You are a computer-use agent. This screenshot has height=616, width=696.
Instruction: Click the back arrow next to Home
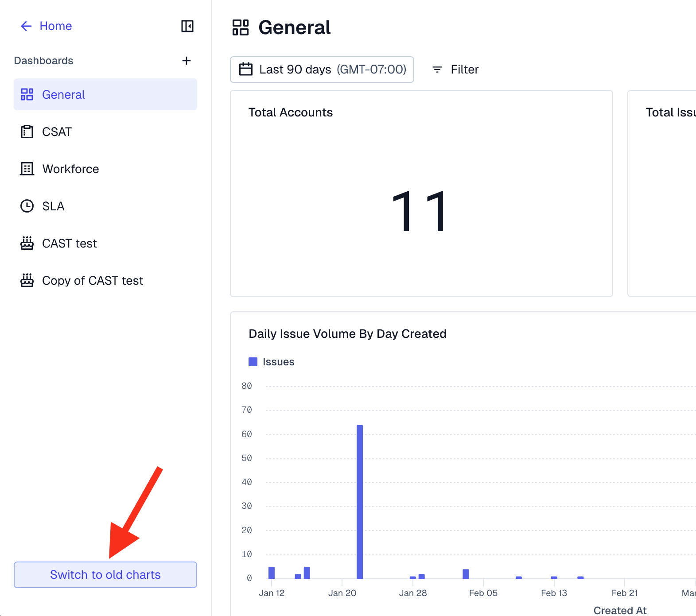click(26, 26)
